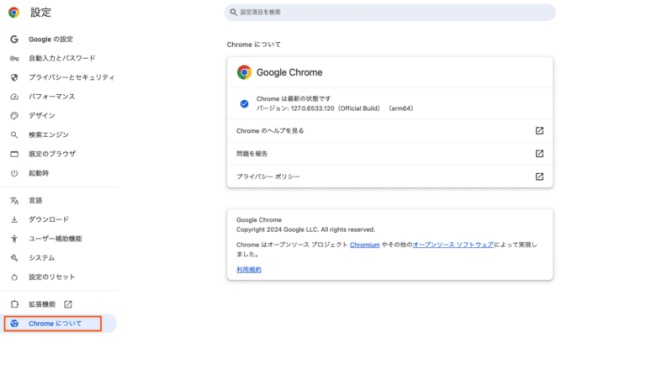646x369 pixels.
Task: Follow the Chromium link
Action: point(365,245)
